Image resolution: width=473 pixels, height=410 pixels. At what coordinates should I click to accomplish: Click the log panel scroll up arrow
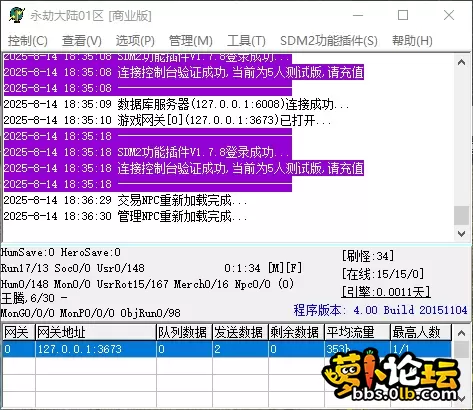click(462, 62)
